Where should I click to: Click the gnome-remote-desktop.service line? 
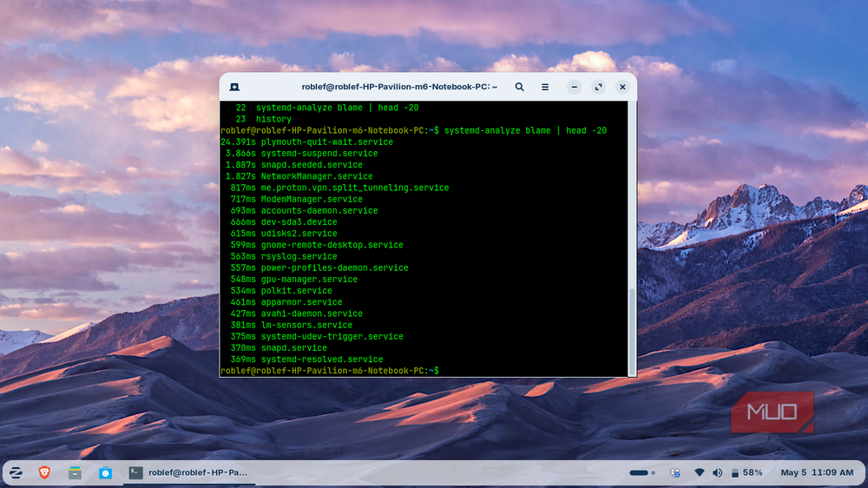pos(317,245)
